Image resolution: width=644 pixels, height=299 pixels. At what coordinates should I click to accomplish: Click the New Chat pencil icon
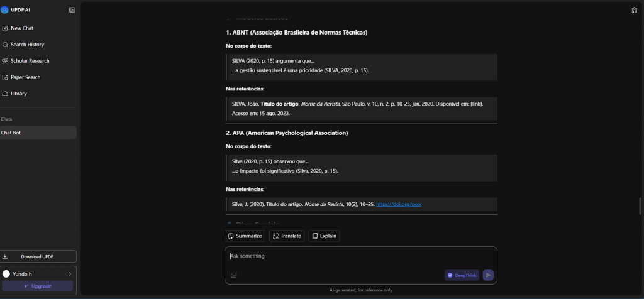click(5, 28)
